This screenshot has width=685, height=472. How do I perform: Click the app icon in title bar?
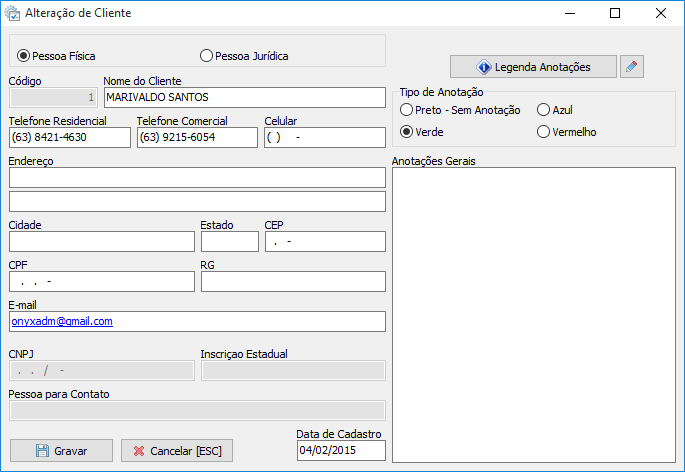(14, 14)
